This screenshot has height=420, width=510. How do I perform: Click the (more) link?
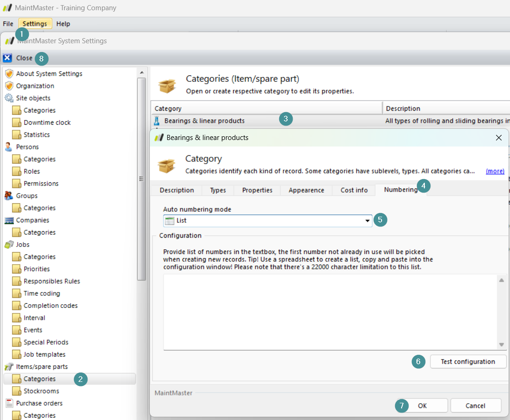(x=495, y=171)
